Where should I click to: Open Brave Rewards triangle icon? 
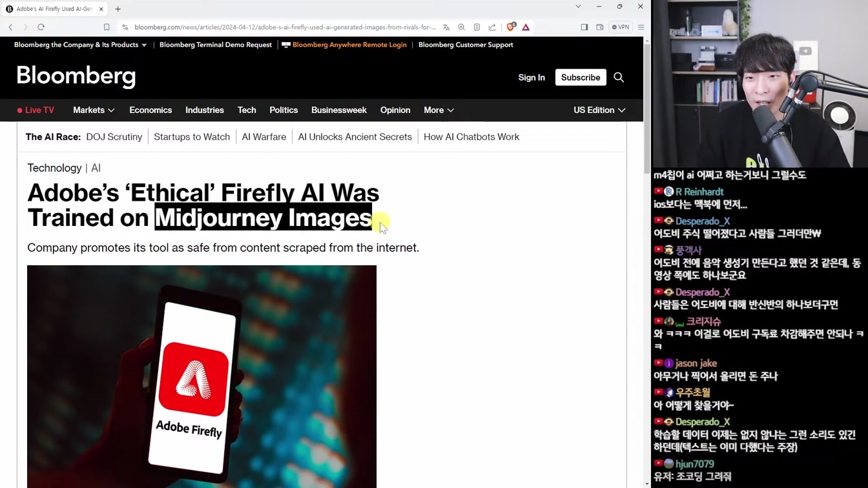(x=526, y=27)
